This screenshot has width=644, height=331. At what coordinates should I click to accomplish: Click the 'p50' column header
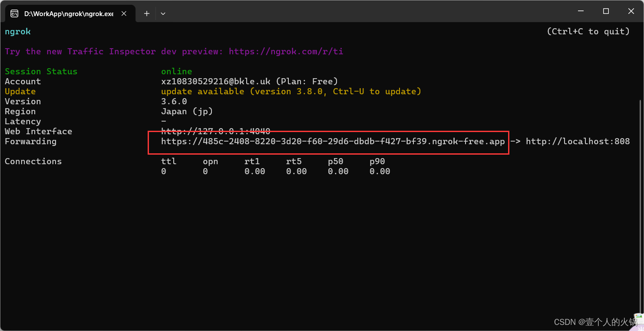335,162
